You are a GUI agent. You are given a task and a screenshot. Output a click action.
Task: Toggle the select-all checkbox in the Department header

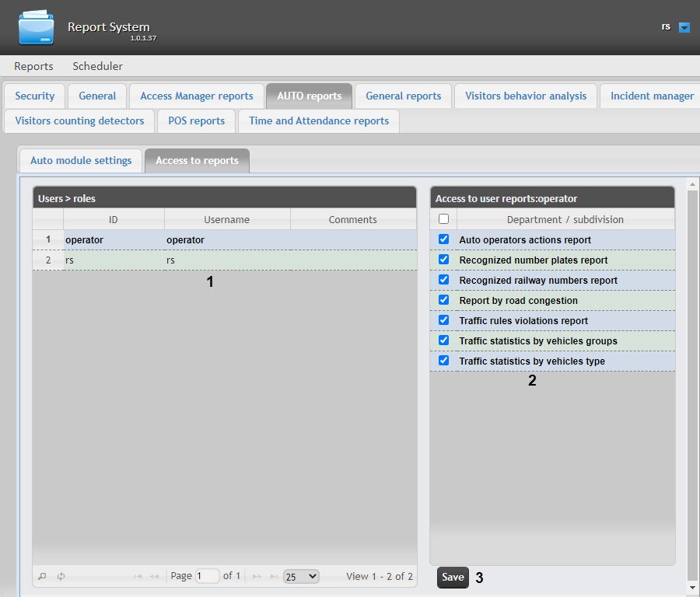click(x=444, y=219)
